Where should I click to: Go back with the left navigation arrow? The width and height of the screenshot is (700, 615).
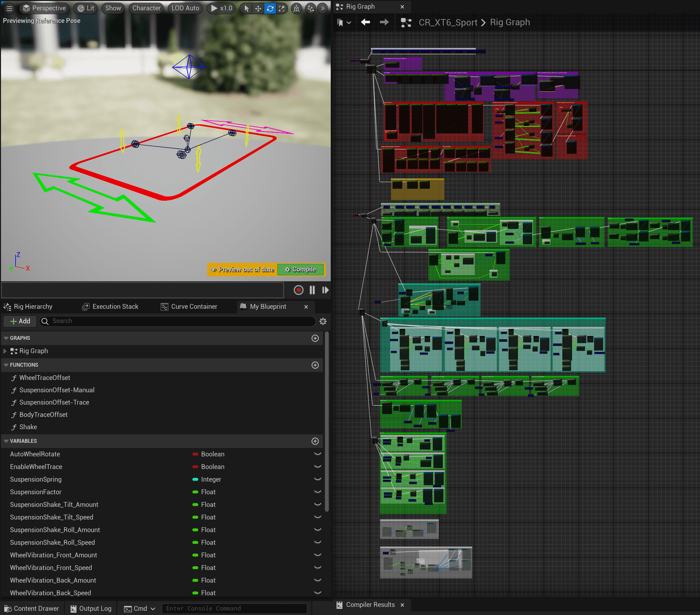coord(365,23)
